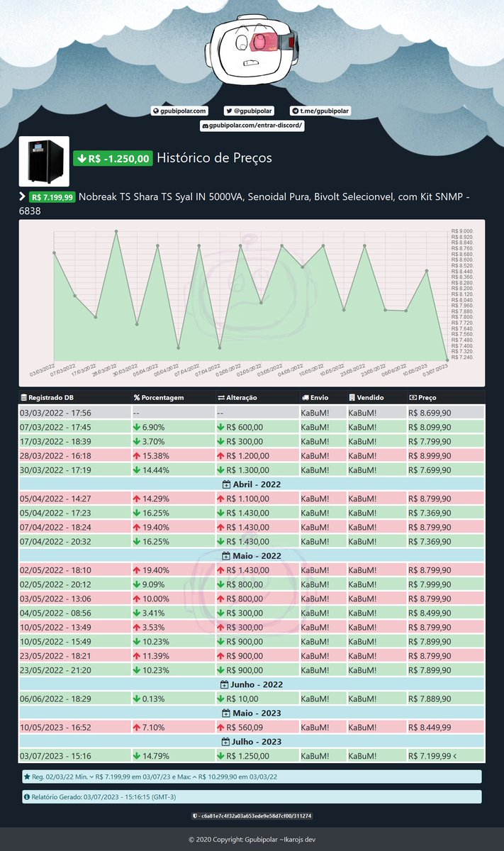Select the 07/03/2022 - 17:45 date cell
The height and width of the screenshot is (851, 504).
[x=74, y=427]
